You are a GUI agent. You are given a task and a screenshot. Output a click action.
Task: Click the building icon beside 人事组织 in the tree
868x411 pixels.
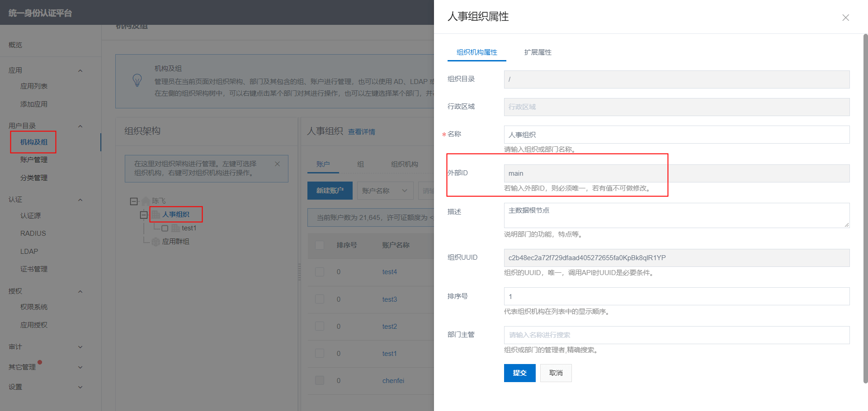pyautogui.click(x=156, y=215)
